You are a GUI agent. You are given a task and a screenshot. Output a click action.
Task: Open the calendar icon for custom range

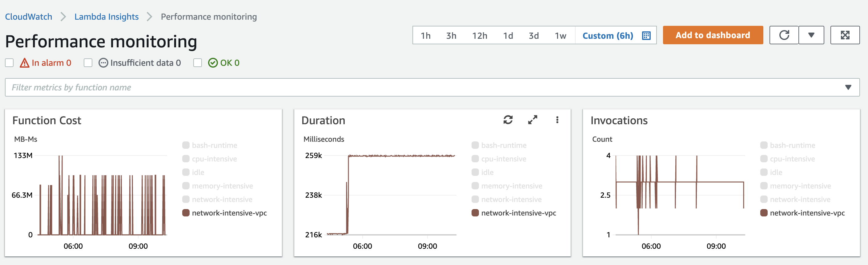[646, 36]
